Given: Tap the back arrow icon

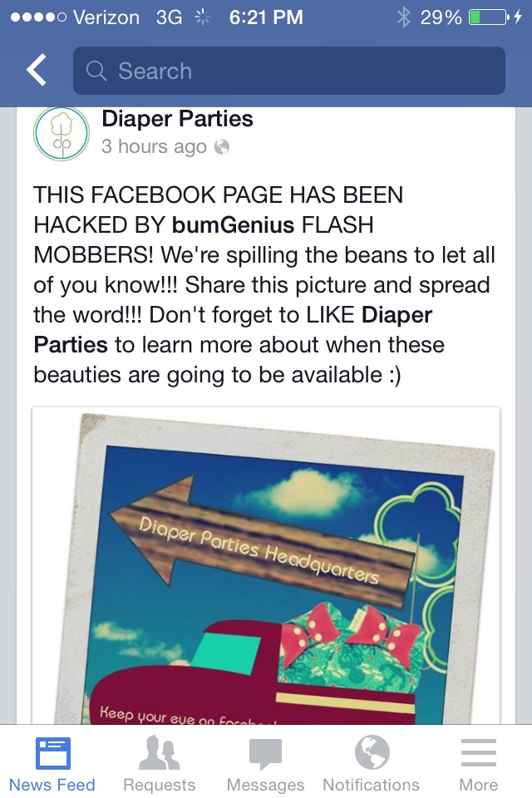Looking at the screenshot, I should coord(36,69).
